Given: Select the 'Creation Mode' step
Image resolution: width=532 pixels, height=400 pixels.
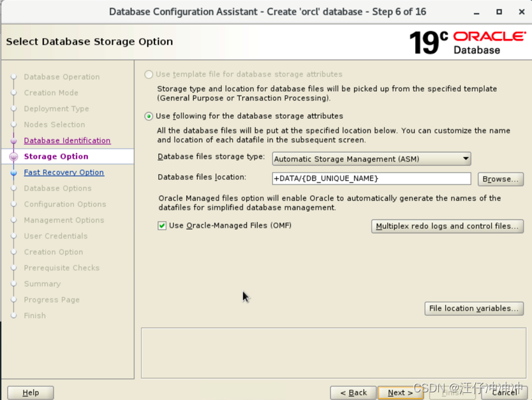Looking at the screenshot, I should [52, 93].
